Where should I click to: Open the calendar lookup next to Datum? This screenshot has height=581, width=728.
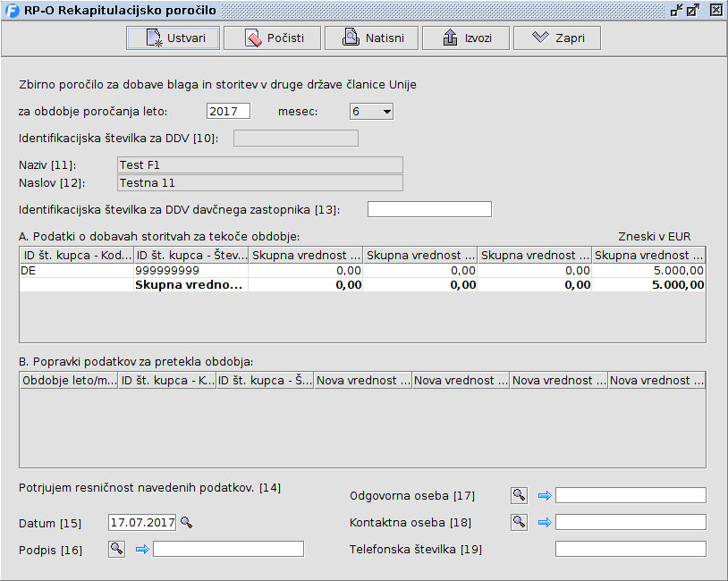pos(186,522)
